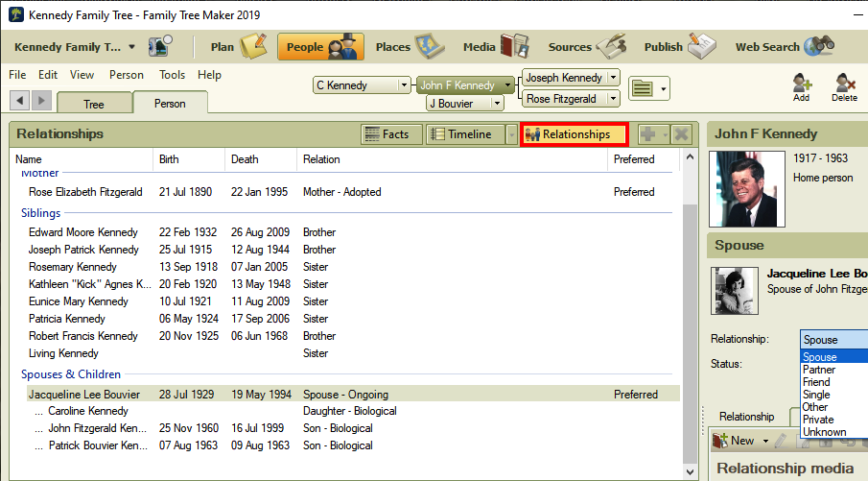Open the Plan workspace
This screenshot has height=481, width=868.
tap(239, 46)
